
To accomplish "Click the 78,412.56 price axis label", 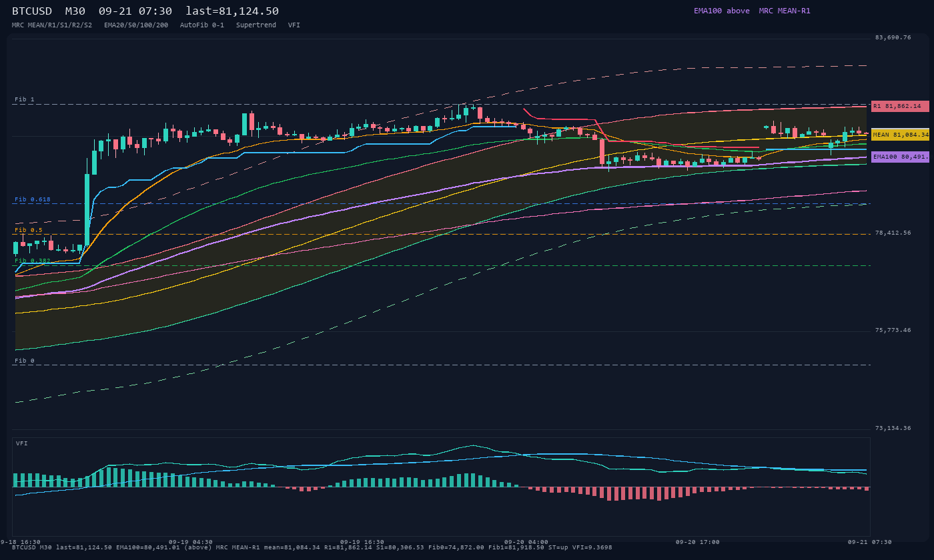I will [893, 233].
